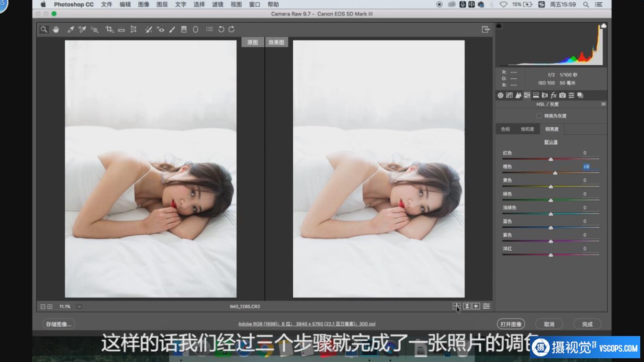Select the Hand tool in the toolbar
This screenshot has width=644, height=362.
pyautogui.click(x=56, y=29)
